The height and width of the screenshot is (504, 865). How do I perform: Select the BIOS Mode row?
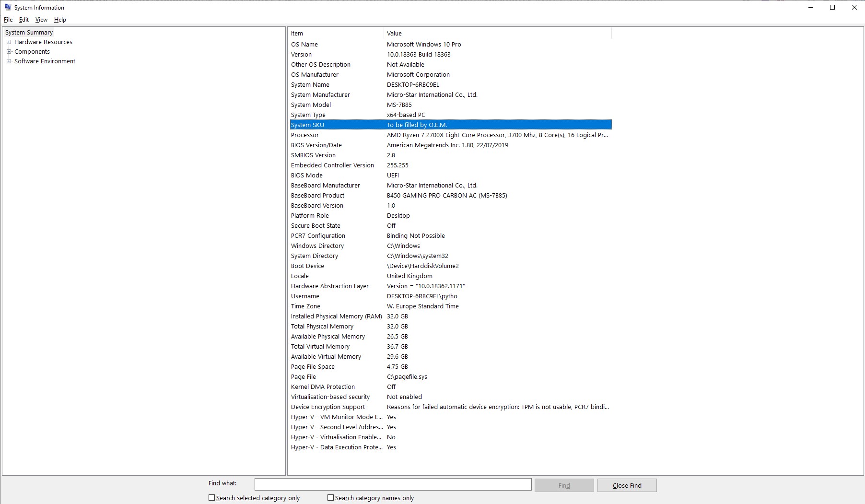click(336, 175)
